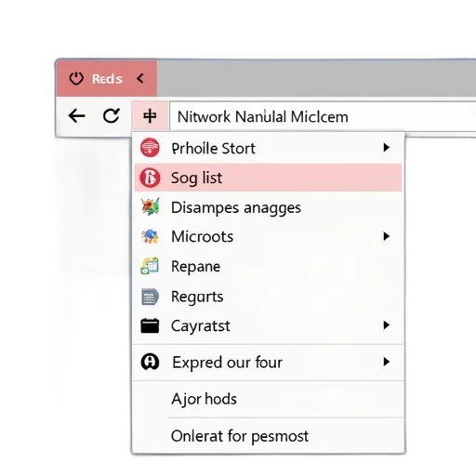Viewport: 476px width, 476px height.
Task: Click the round icon beside Expred our four
Action: pyautogui.click(x=150, y=362)
